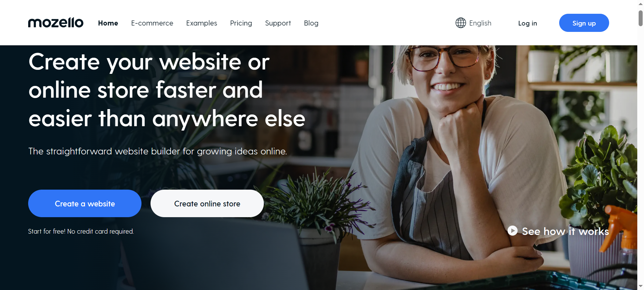Open the Examples page

(201, 23)
